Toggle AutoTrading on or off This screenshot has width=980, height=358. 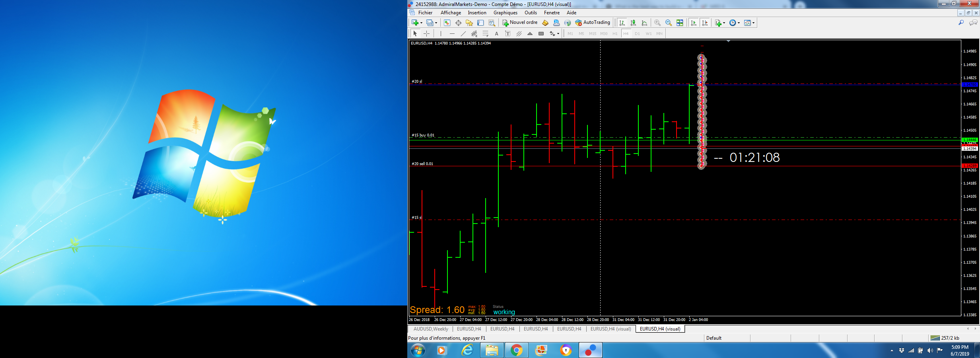tap(593, 23)
